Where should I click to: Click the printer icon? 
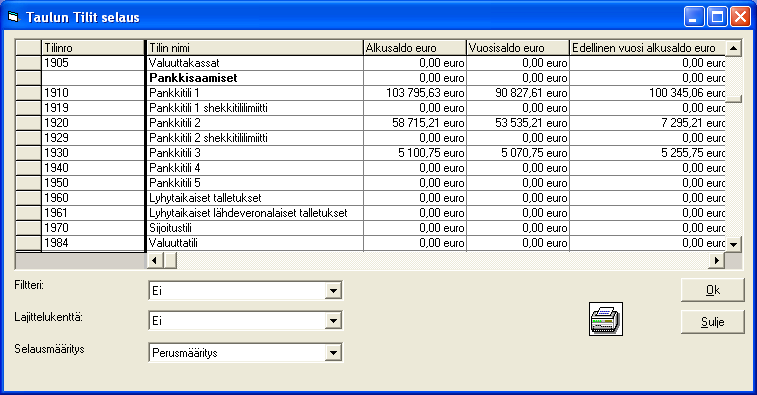606,319
